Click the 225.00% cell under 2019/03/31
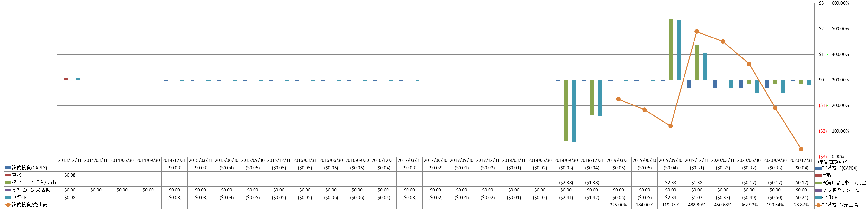This screenshot has height=209, width=868. (618, 205)
